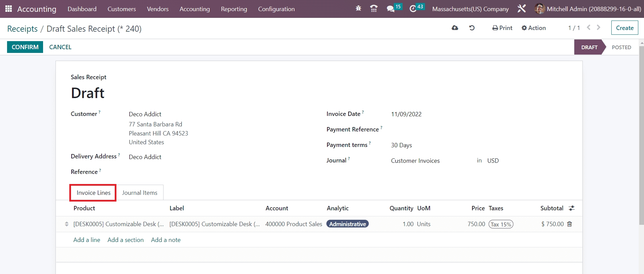Open Massachusetts(US) Company switcher
The width and height of the screenshot is (644, 274).
click(x=470, y=9)
